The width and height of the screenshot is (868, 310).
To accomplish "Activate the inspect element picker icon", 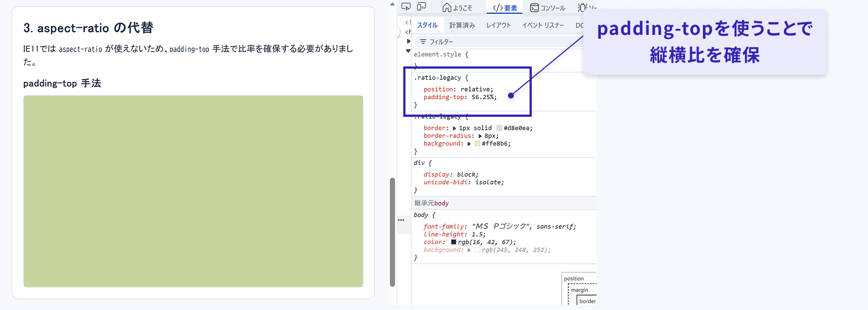I will click(x=406, y=7).
